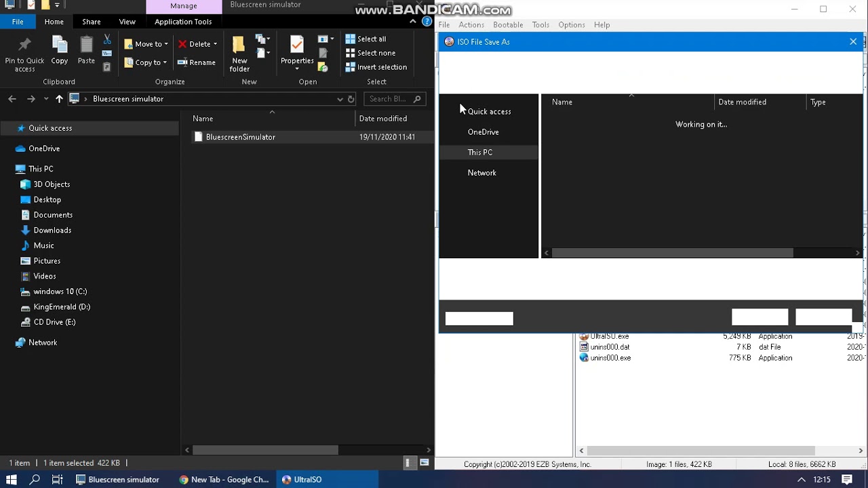Open Downloads in explorer navigation pane
This screenshot has height=488, width=868.
coord(52,230)
